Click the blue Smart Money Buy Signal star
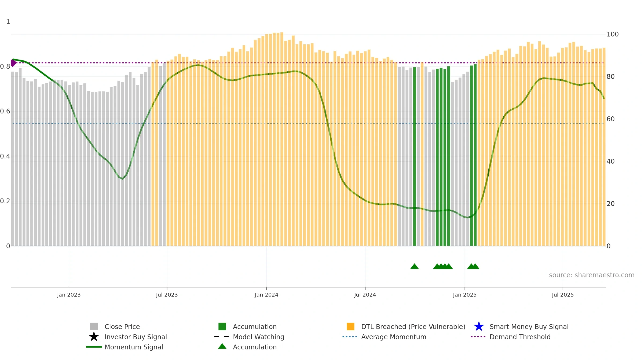Image resolution: width=644 pixels, height=362 pixels. point(479,327)
